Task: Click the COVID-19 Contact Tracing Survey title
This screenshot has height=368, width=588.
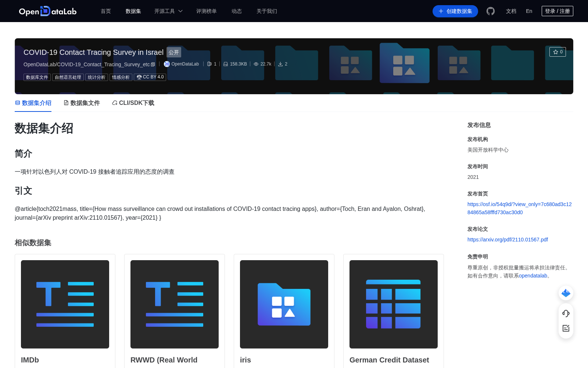Action: 93,52
